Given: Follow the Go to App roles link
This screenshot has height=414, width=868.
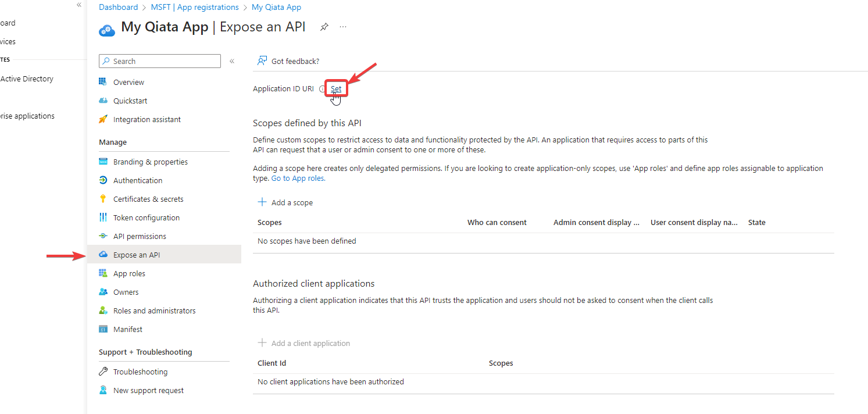Looking at the screenshot, I should (x=298, y=178).
